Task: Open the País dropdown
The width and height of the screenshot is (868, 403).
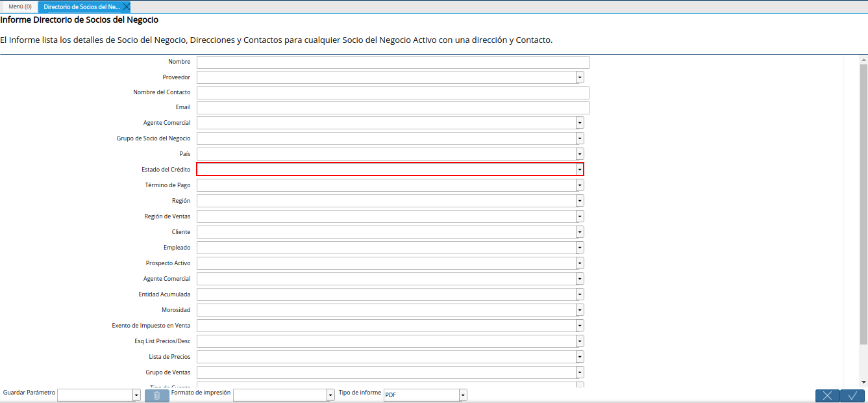Action: [x=580, y=154]
